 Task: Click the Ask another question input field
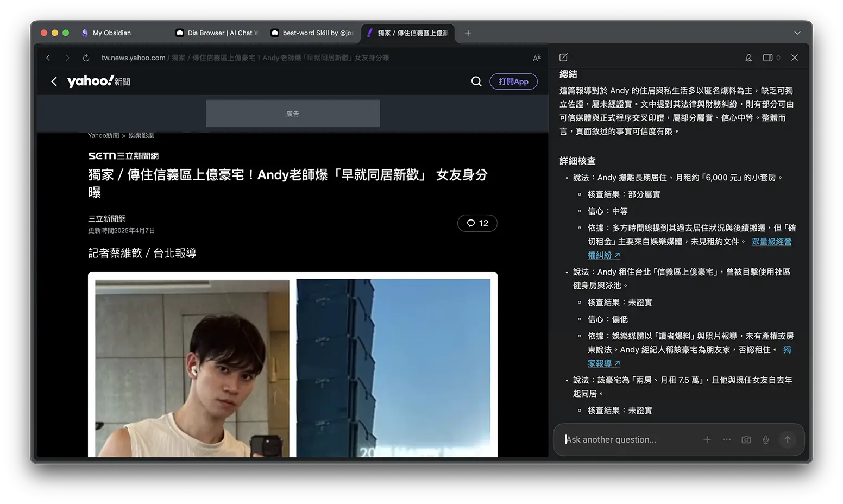pos(625,440)
